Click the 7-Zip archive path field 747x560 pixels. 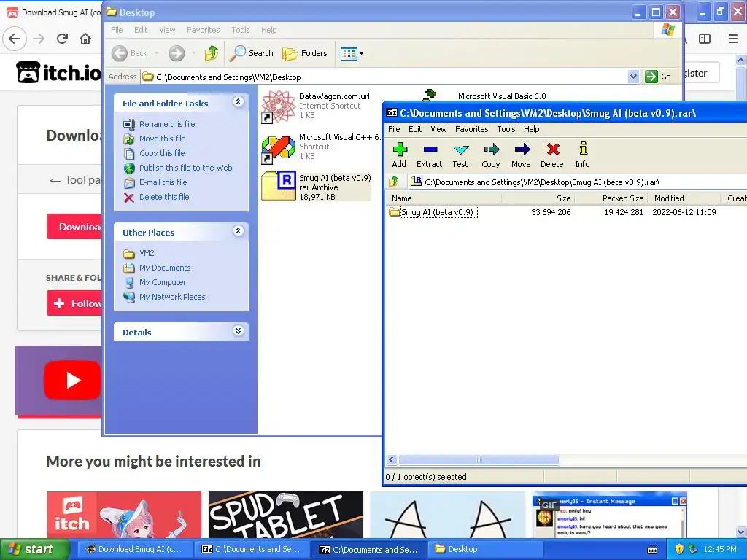click(578, 182)
